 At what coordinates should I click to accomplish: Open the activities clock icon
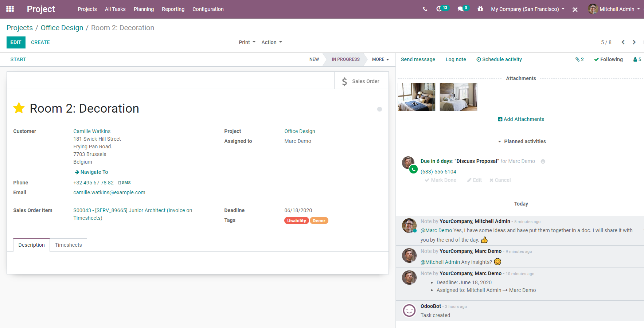coord(439,9)
